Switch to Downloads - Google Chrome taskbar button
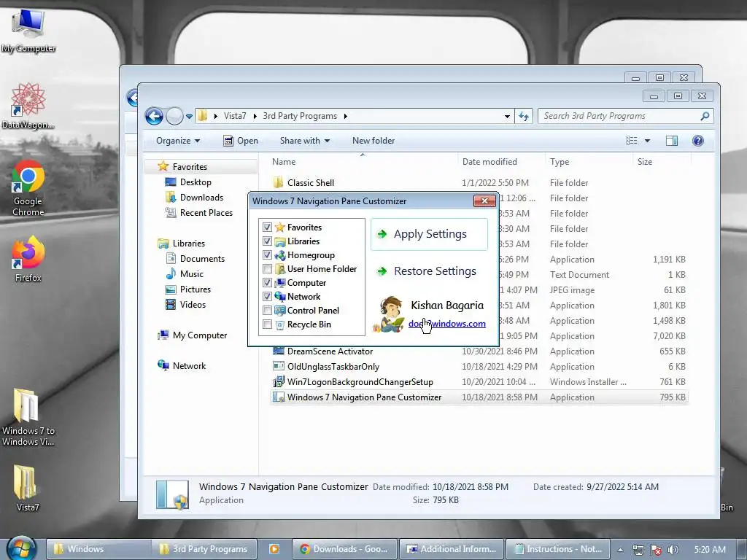Viewport: 747px width, 560px height. pyautogui.click(x=344, y=549)
